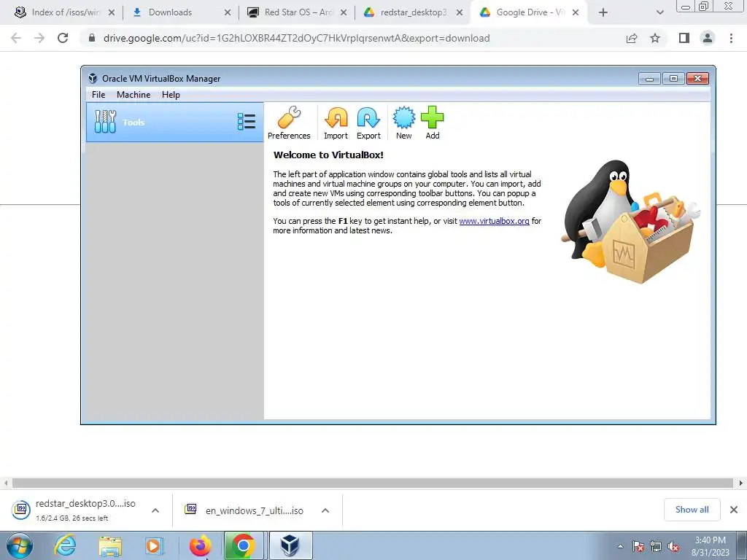Expand options for redstar_desktop3.0 iso download
The image size is (747, 560).
[x=155, y=510]
